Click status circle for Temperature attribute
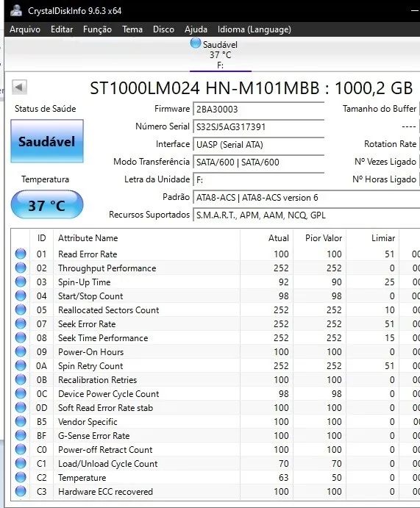 click(21, 477)
